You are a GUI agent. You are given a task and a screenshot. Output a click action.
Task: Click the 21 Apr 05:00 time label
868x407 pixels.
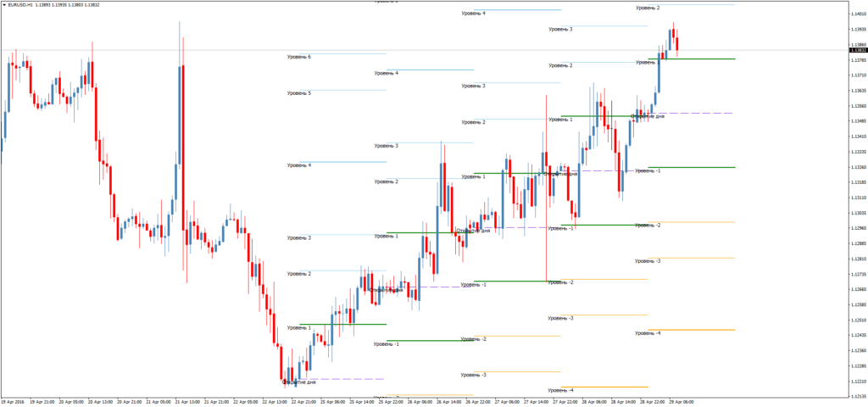pyautogui.click(x=158, y=402)
